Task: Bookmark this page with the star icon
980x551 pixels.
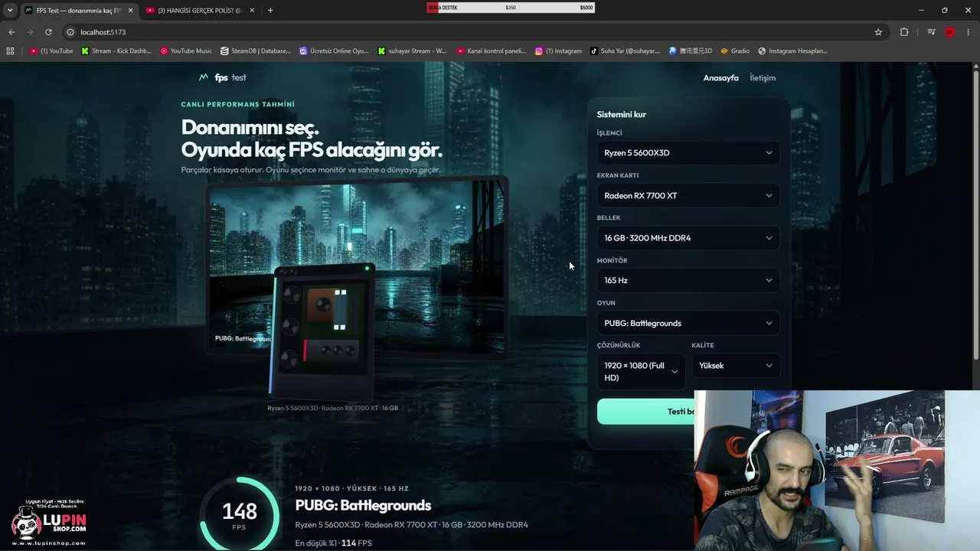Action: click(x=878, y=32)
